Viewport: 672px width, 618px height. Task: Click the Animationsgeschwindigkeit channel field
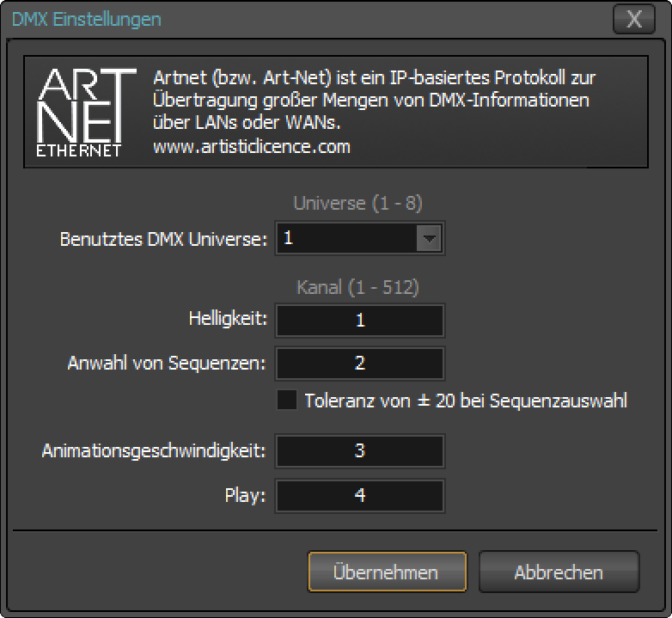click(x=359, y=450)
